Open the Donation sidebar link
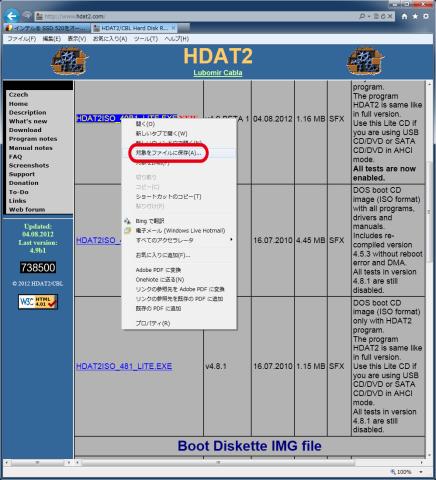Screen dimensions: 436x480 tap(23, 183)
